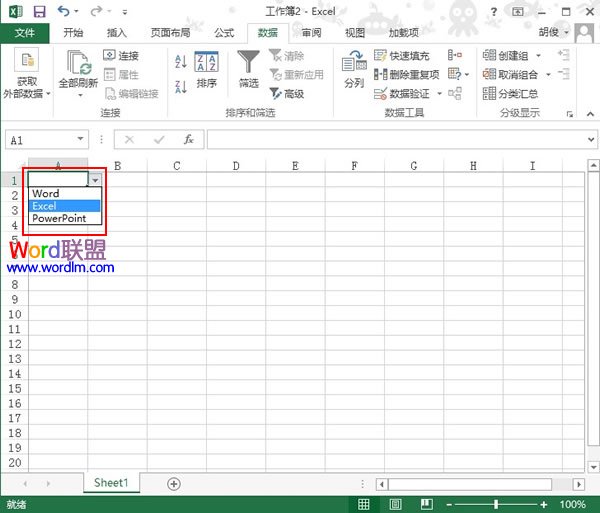Image resolution: width=600 pixels, height=513 pixels.
Task: Switch to the Add-ins (加载项) tab
Action: [404, 33]
